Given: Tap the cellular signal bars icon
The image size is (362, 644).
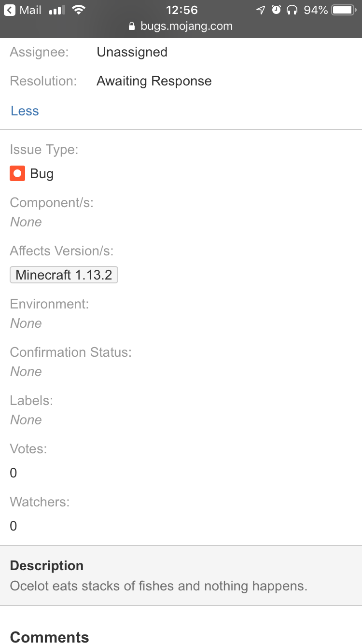Looking at the screenshot, I should (57, 10).
